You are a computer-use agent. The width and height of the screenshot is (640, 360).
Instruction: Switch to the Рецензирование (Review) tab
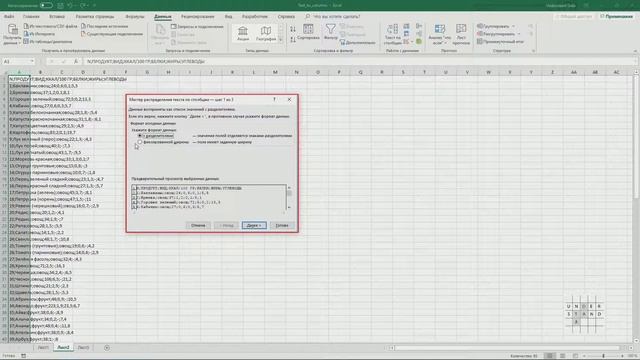(x=198, y=17)
